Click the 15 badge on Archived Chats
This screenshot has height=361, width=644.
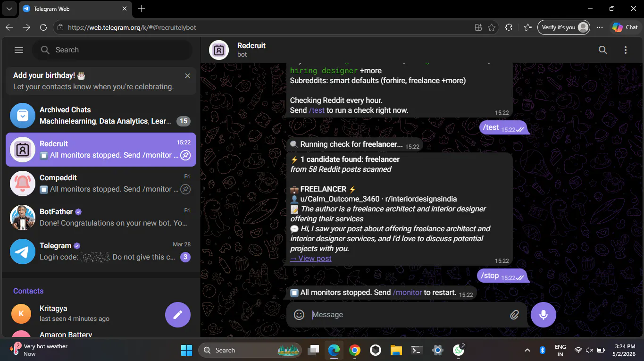tap(184, 121)
